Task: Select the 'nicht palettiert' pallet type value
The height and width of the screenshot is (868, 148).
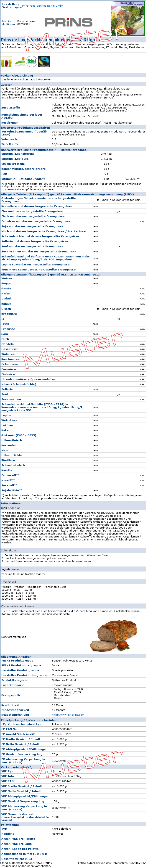Action: (61, 828)
